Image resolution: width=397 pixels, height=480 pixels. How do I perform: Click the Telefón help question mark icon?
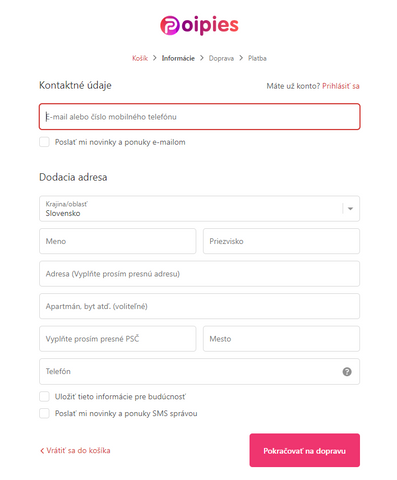pos(347,372)
